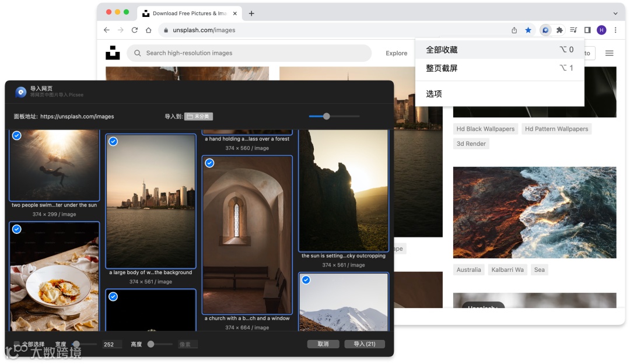Click the share icon in address bar
The image size is (630, 364).
click(x=514, y=30)
